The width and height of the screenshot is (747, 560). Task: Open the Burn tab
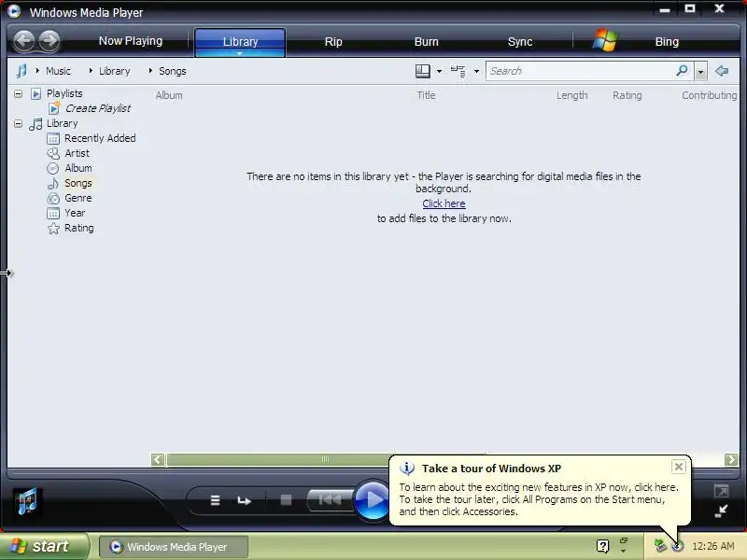pos(427,42)
